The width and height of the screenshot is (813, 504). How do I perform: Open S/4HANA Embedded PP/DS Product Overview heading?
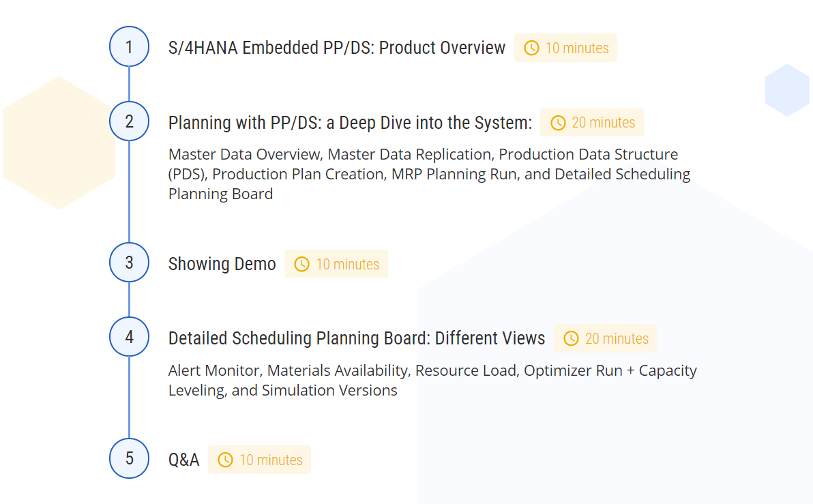[336, 48]
